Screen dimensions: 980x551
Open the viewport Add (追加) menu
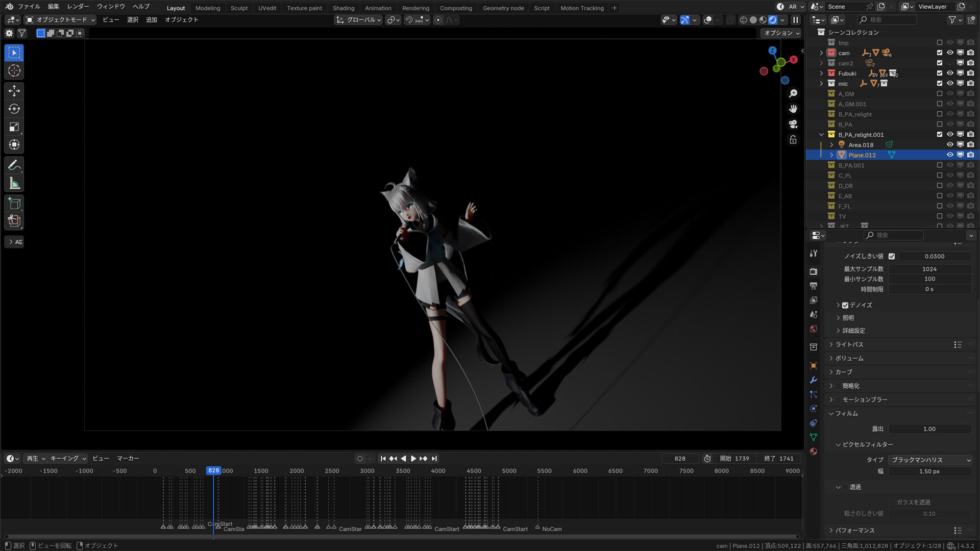coord(152,20)
